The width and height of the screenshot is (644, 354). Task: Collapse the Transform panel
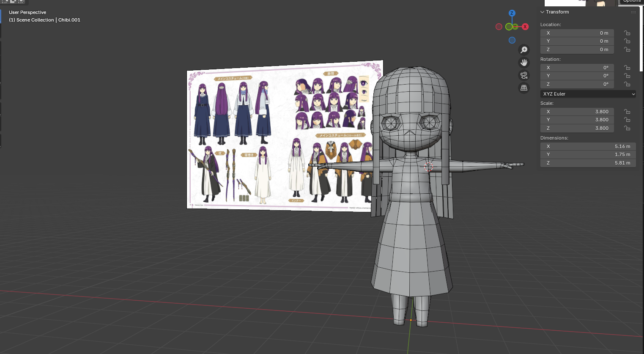[x=543, y=12]
